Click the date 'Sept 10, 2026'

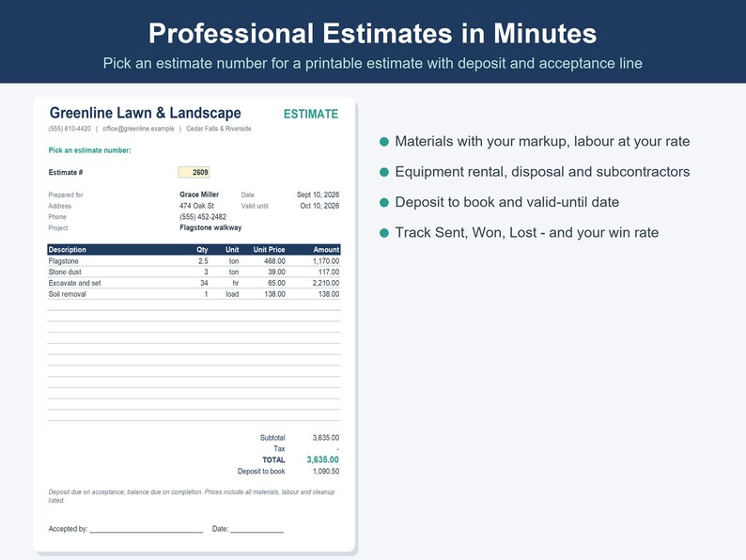(318, 194)
